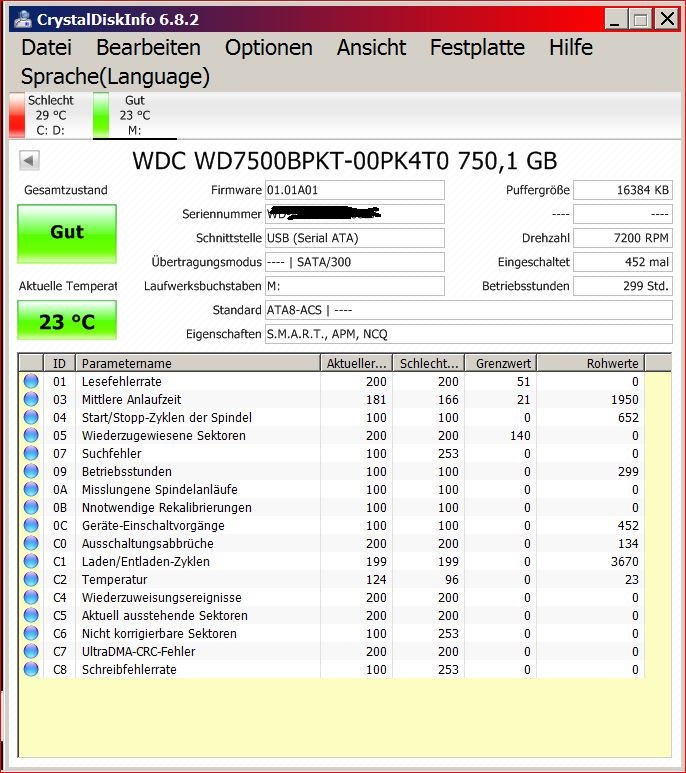Click the Parametername column header
Viewport: 686px width, 773px height.
[198, 363]
